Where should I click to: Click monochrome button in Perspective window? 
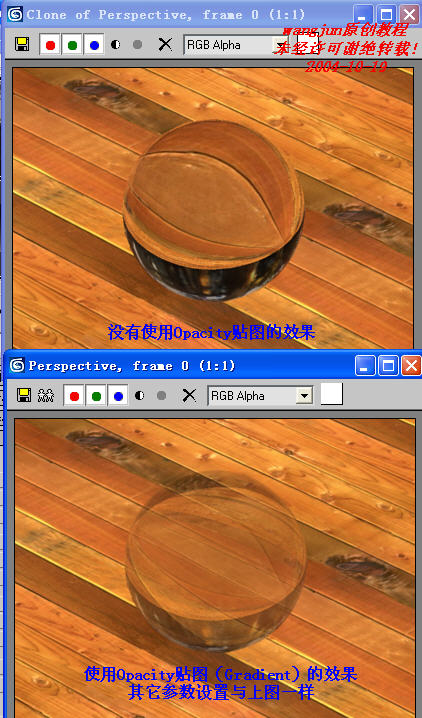click(161, 395)
